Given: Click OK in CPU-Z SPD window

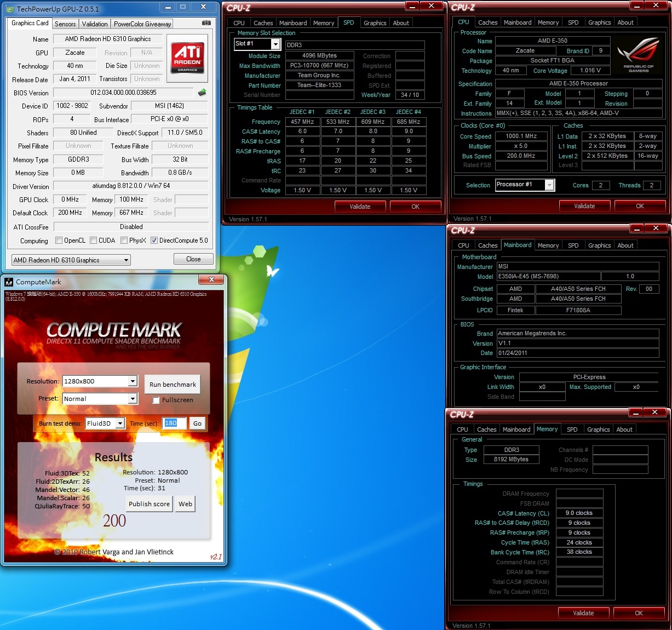Looking at the screenshot, I should tap(415, 207).
